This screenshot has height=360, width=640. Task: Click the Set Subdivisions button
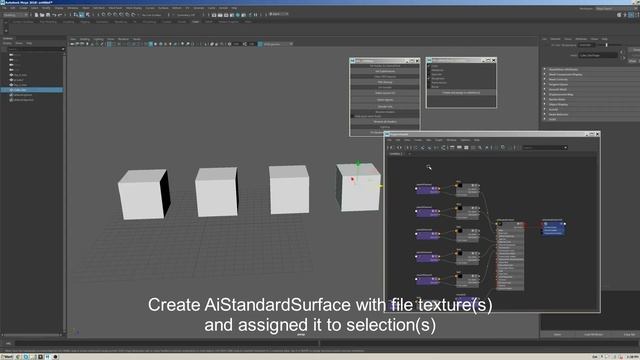click(384, 71)
